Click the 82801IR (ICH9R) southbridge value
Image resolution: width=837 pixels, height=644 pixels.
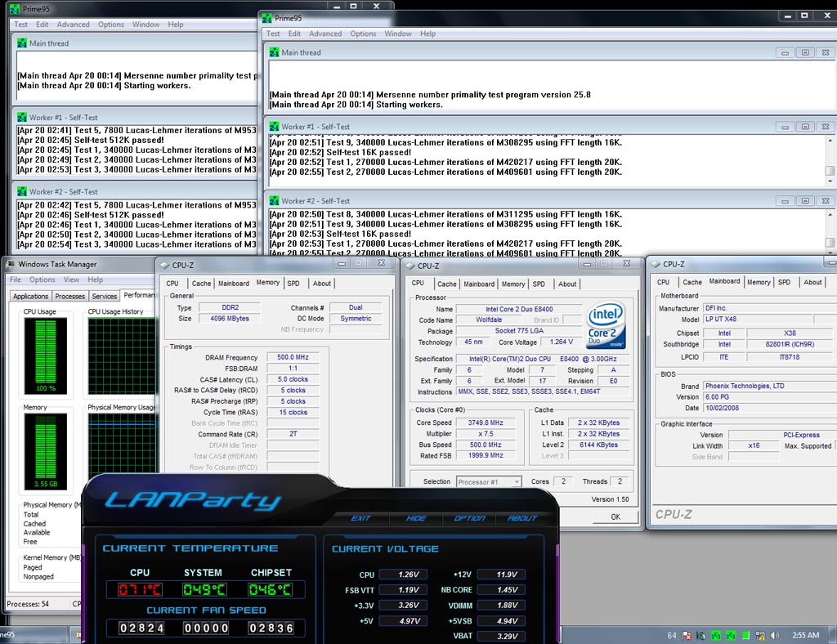coord(790,344)
